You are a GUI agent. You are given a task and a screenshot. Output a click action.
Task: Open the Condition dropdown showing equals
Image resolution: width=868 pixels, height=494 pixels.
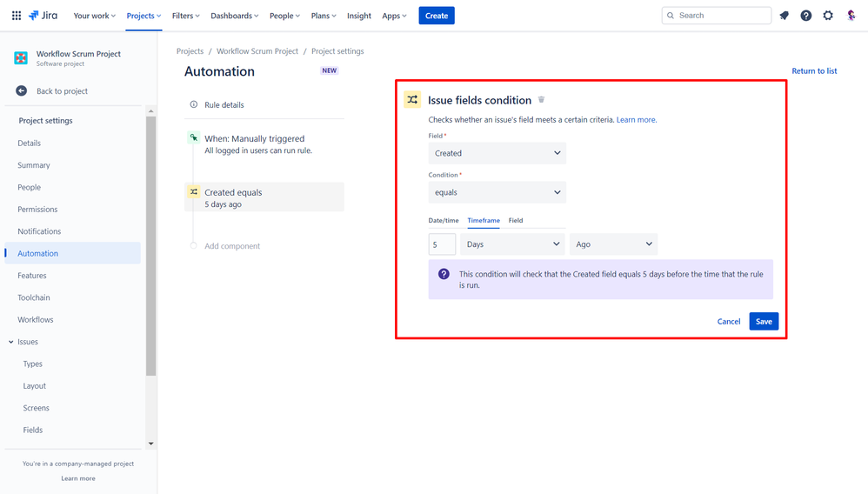click(x=497, y=192)
